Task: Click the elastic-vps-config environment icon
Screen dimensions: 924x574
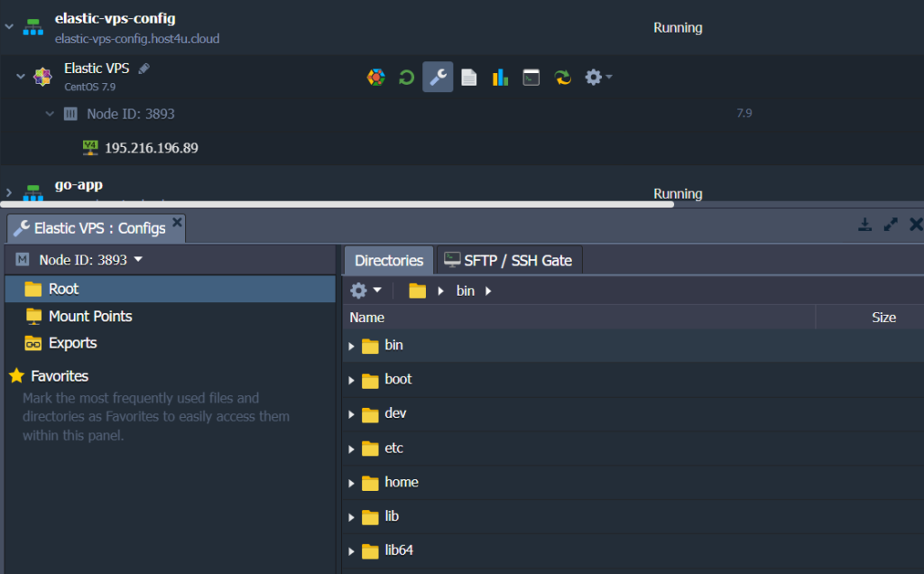Action: [33, 27]
